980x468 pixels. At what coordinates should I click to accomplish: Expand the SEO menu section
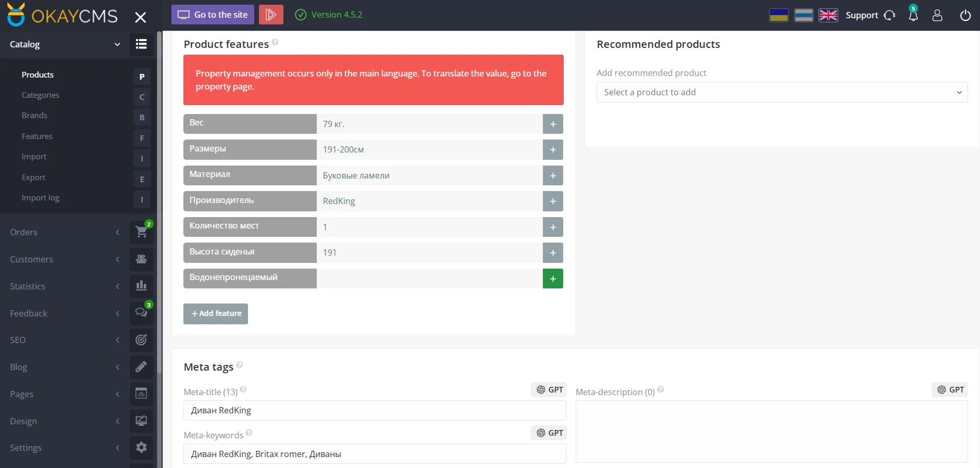pos(117,340)
